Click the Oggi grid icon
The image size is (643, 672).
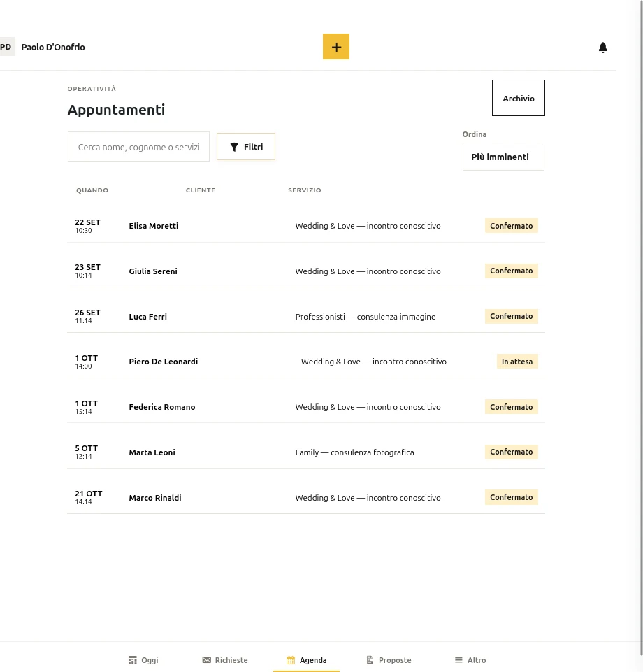132,660
